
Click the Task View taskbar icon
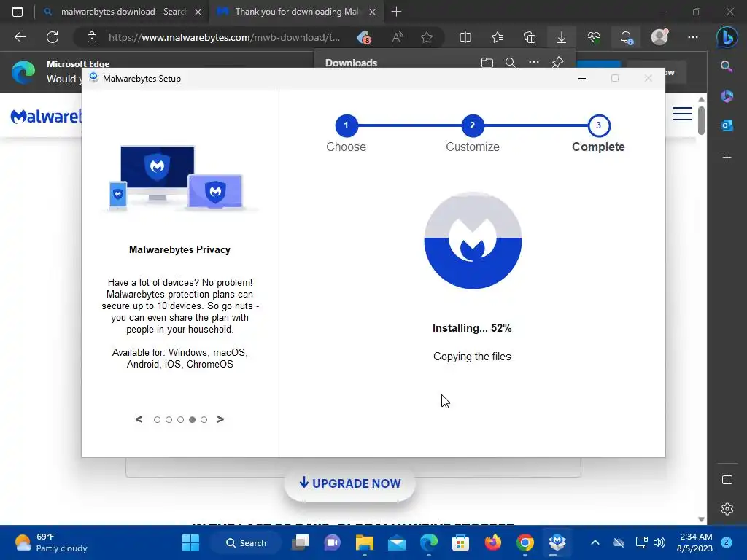click(301, 542)
